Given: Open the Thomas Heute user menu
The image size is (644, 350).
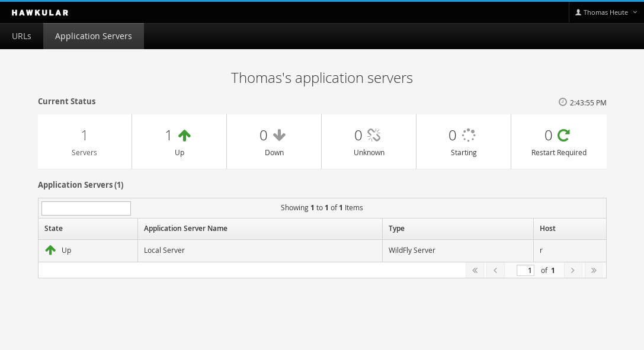Looking at the screenshot, I should [606, 12].
